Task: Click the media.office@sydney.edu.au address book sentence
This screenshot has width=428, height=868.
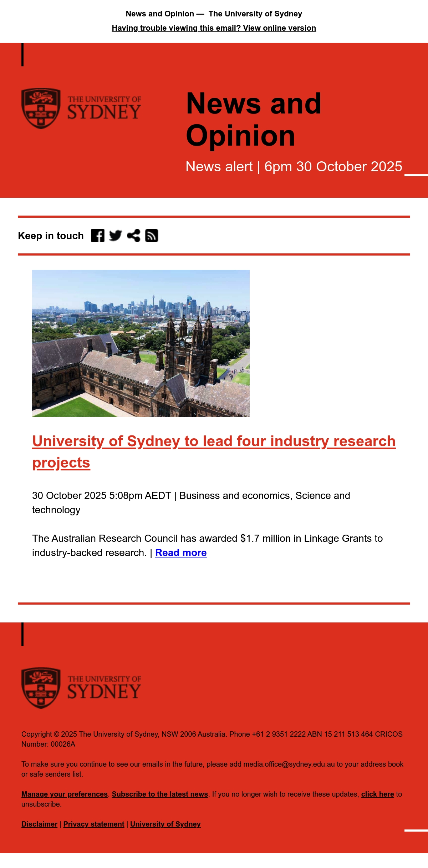Action: [212, 769]
